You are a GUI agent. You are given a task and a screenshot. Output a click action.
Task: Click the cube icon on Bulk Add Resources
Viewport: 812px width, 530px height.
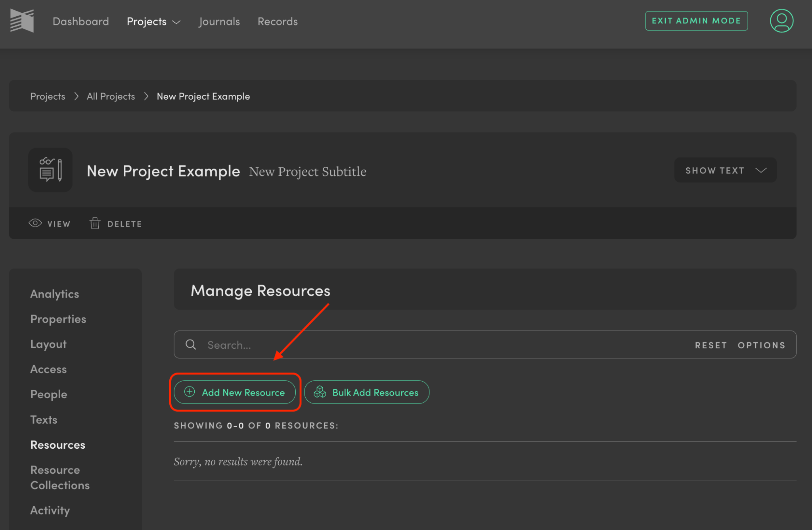click(320, 392)
